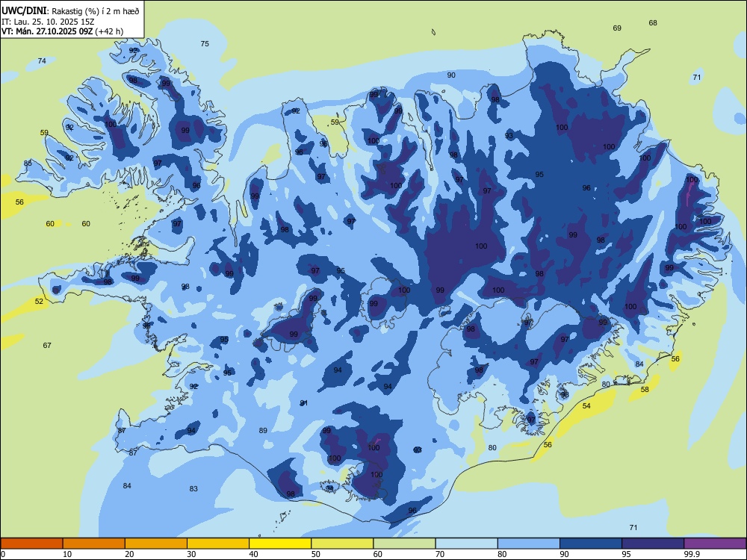Click the humidity value '67' on the map
Screen dimensions: 747x560
(x=46, y=345)
